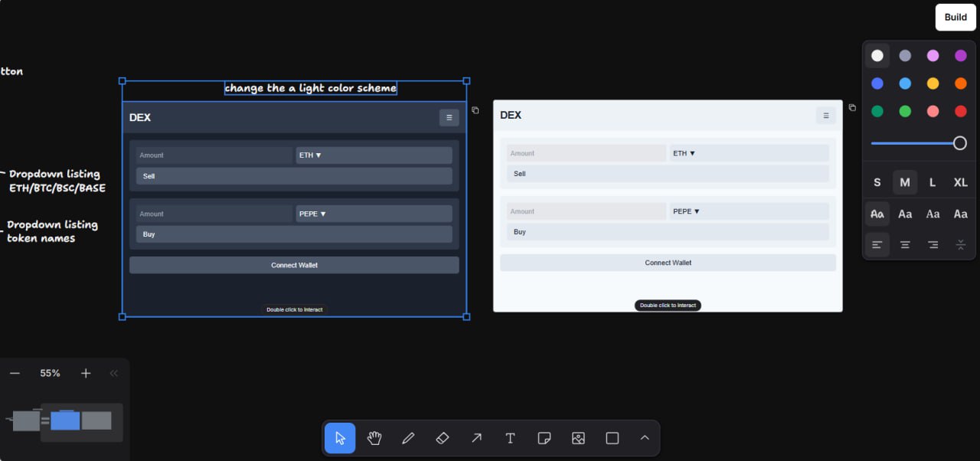
Task: Choose the M font size option
Action: pos(905,182)
